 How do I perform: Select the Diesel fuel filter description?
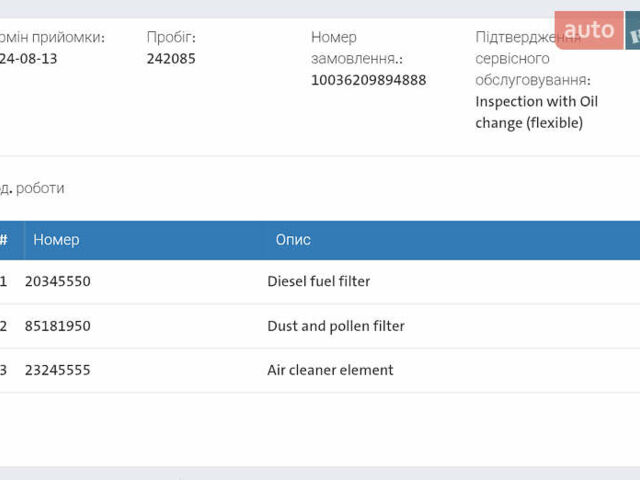click(x=318, y=282)
